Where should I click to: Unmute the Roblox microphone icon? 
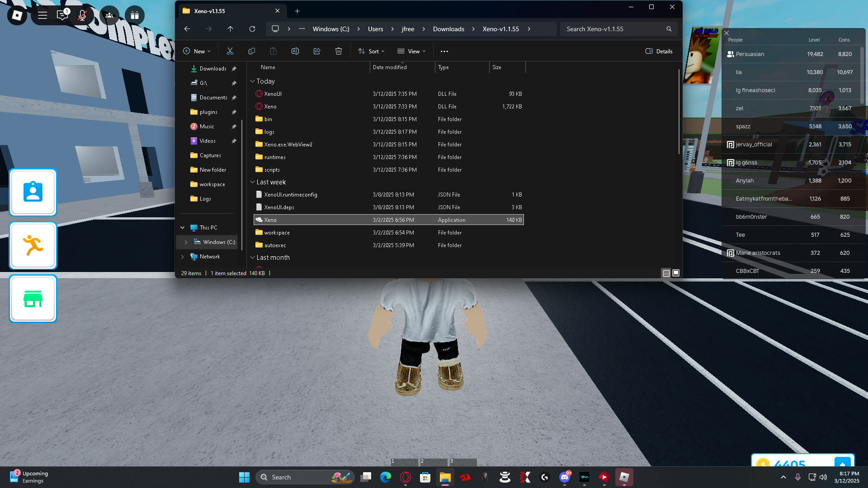[82, 15]
